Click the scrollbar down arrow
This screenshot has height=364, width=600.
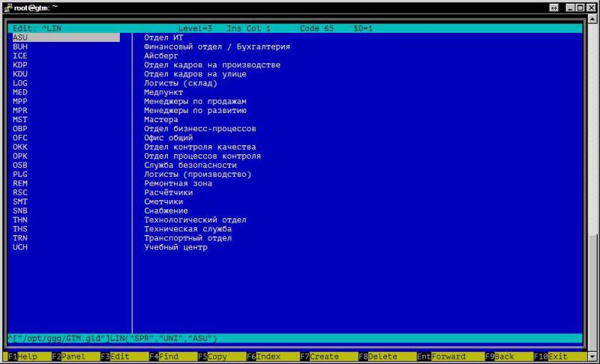(592, 357)
